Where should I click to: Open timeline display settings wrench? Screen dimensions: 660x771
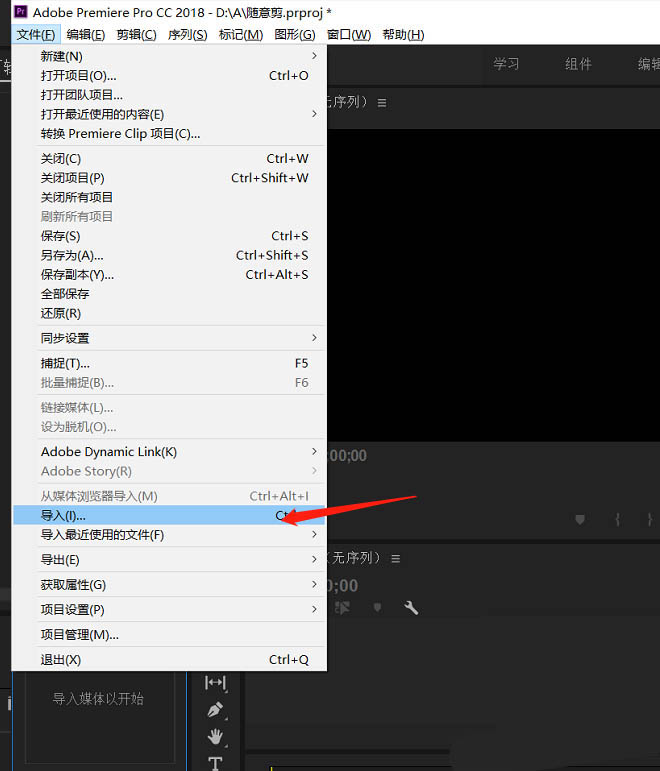(410, 607)
